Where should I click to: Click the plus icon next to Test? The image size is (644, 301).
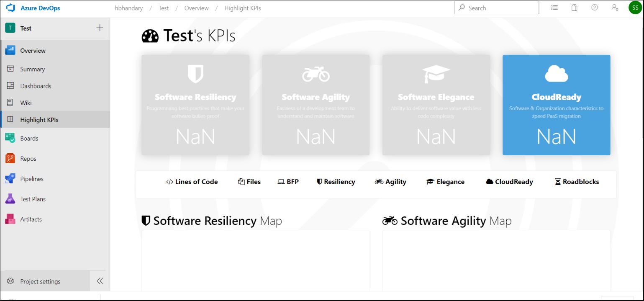click(100, 28)
